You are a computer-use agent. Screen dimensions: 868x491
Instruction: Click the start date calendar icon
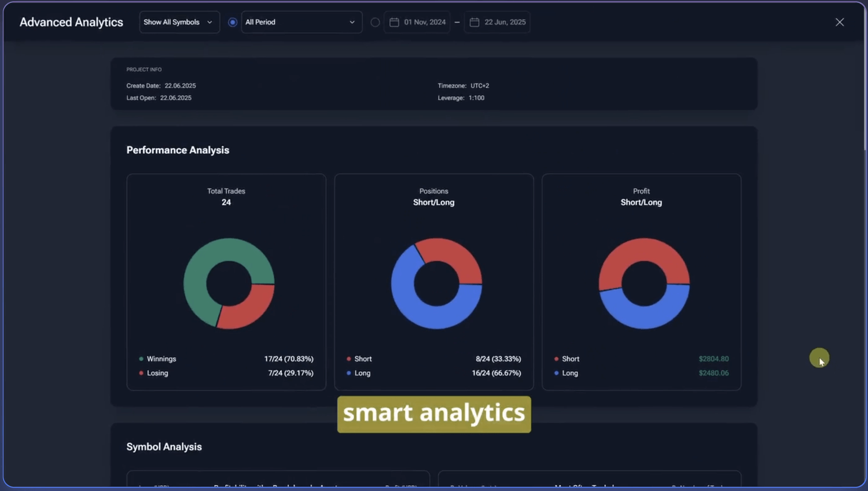(394, 22)
